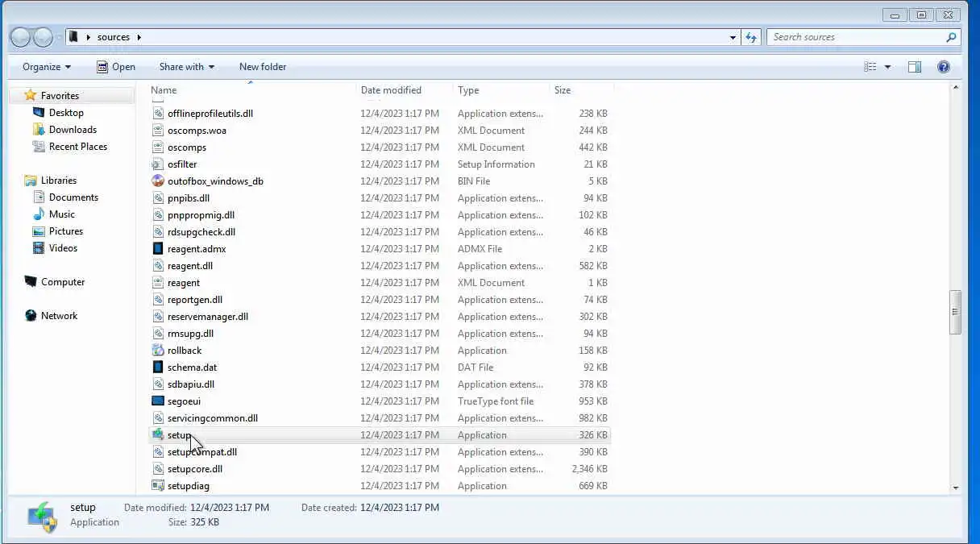Expand the arrow after sources in path
This screenshot has height=544, width=980.
coord(139,37)
